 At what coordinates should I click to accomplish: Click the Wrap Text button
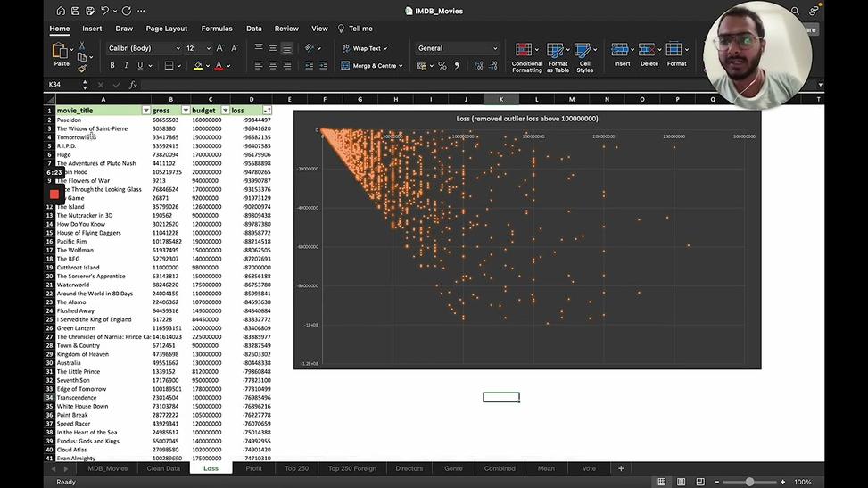pyautogui.click(x=364, y=48)
